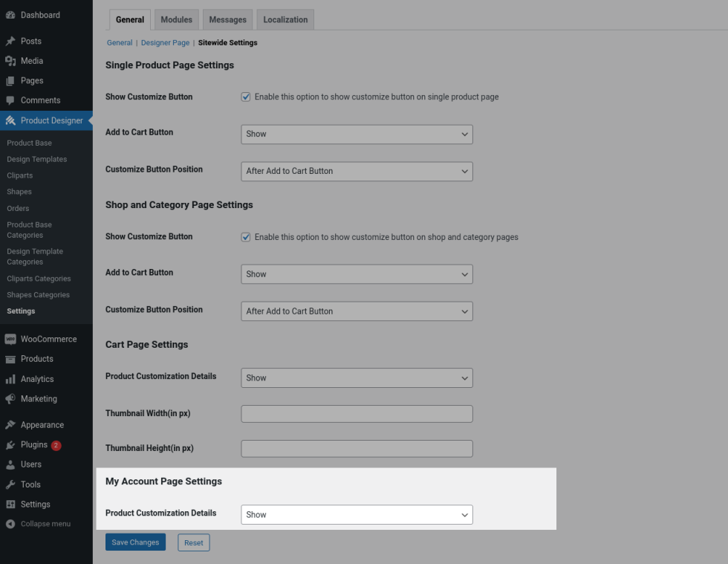Open the Localization tab
Image resolution: width=728 pixels, height=564 pixels.
(x=285, y=20)
